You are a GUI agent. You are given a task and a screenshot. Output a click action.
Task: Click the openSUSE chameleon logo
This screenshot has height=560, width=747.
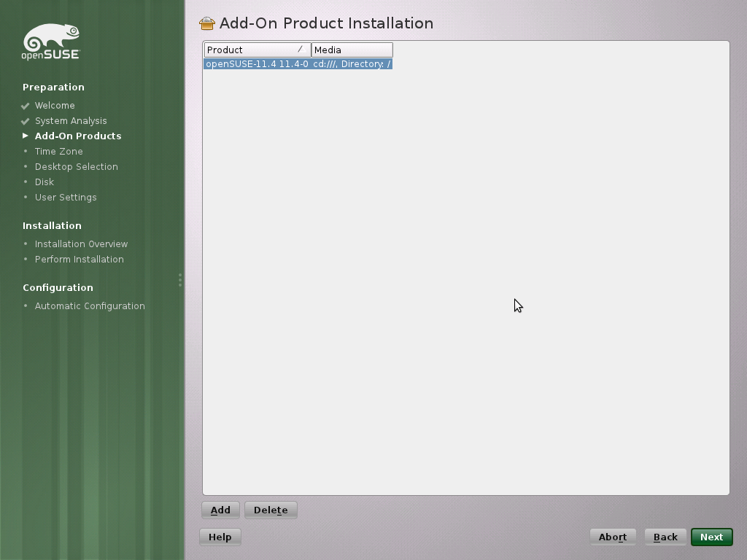51,42
